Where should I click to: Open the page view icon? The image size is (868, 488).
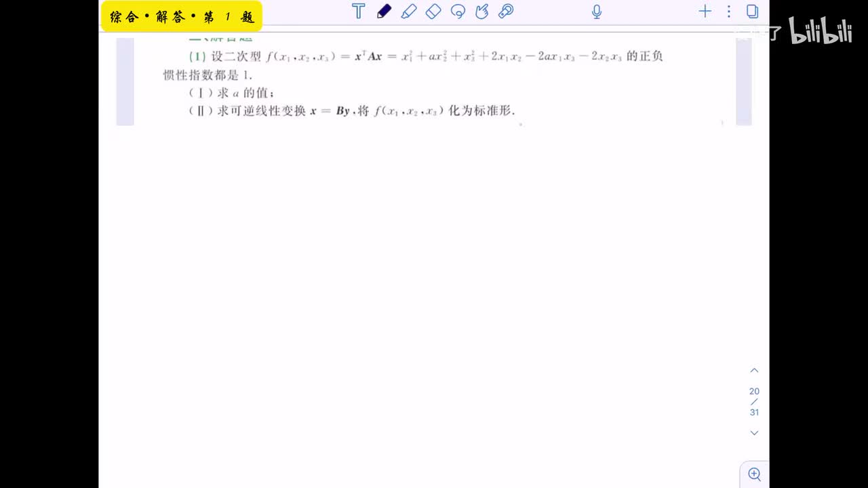pos(752,11)
